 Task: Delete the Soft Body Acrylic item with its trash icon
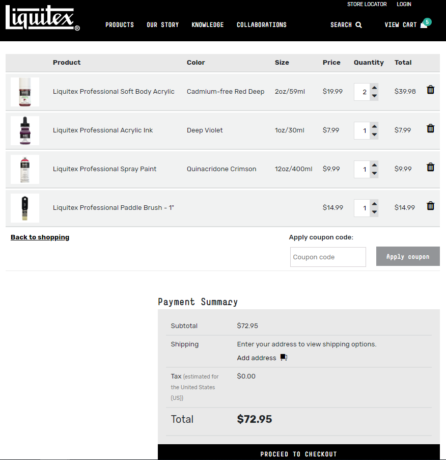point(430,90)
